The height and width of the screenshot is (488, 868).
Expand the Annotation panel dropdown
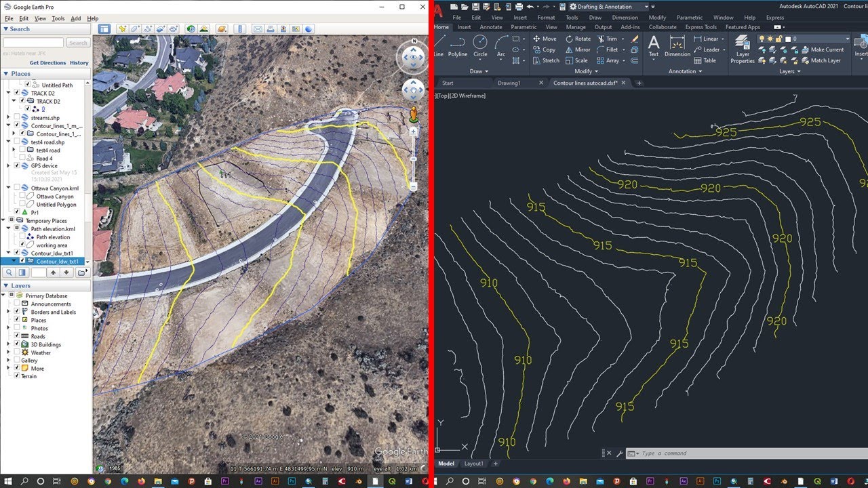point(686,71)
